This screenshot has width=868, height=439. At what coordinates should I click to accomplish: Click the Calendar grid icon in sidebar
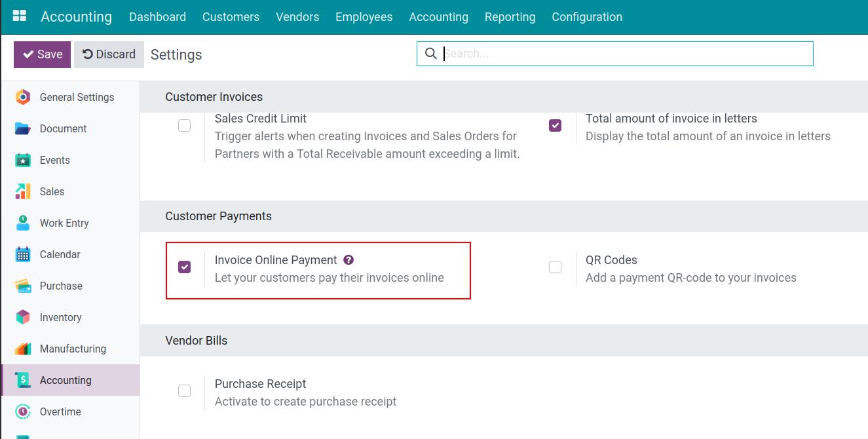click(x=23, y=254)
